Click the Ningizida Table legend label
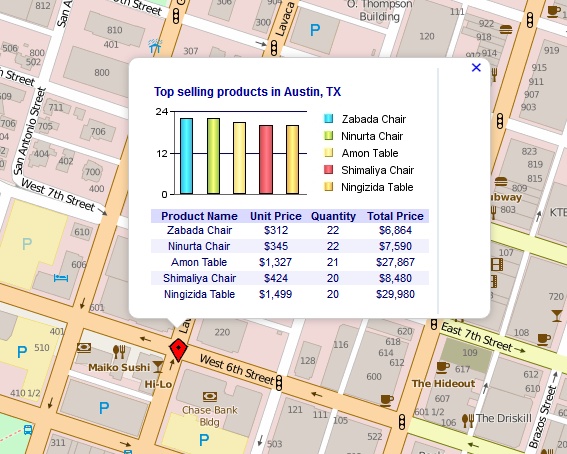The height and width of the screenshot is (454, 567). click(377, 187)
